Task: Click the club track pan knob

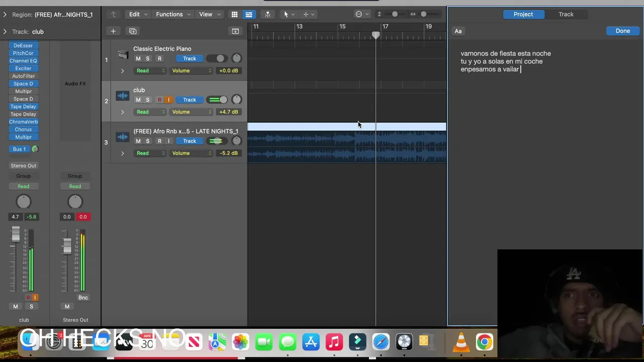Action: pos(236,100)
